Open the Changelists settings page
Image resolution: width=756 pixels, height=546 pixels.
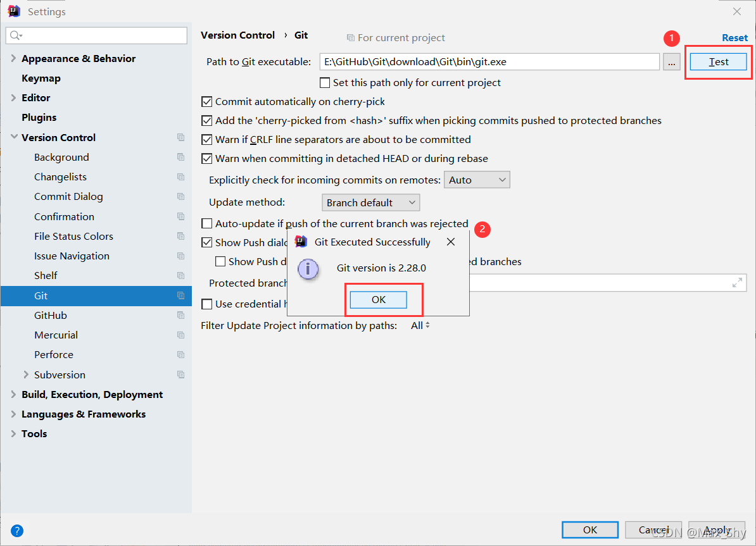(60, 177)
